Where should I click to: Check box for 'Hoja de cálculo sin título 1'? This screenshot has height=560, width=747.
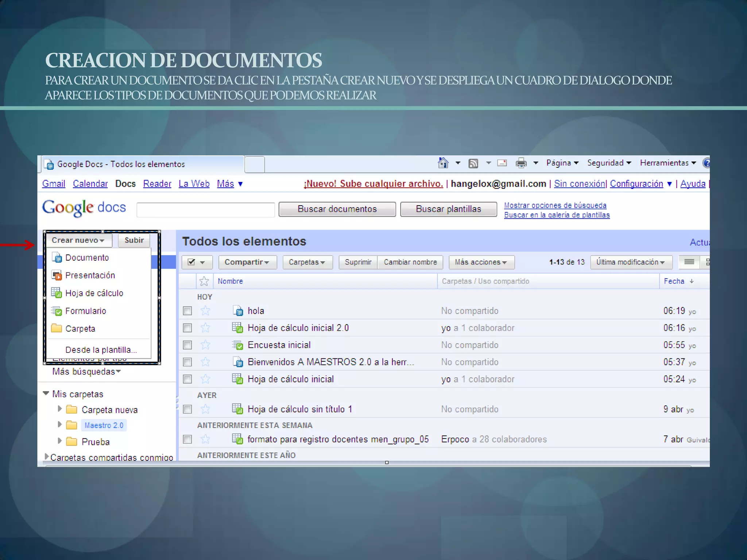[187, 409]
